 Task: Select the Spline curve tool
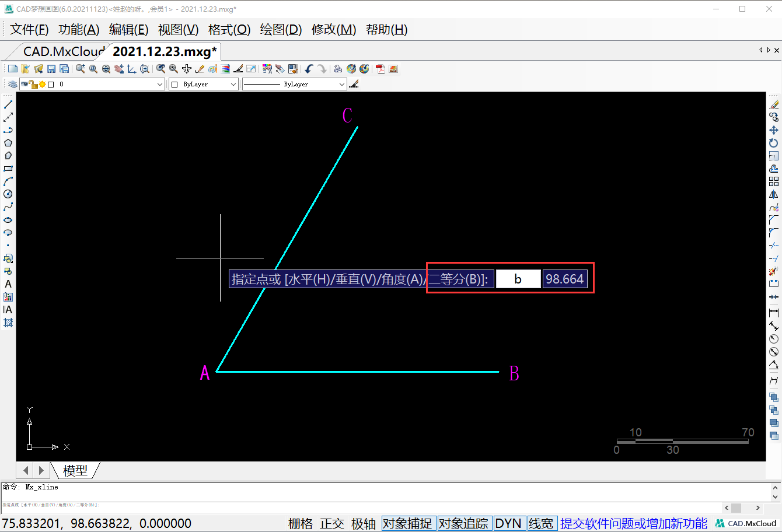[8, 207]
